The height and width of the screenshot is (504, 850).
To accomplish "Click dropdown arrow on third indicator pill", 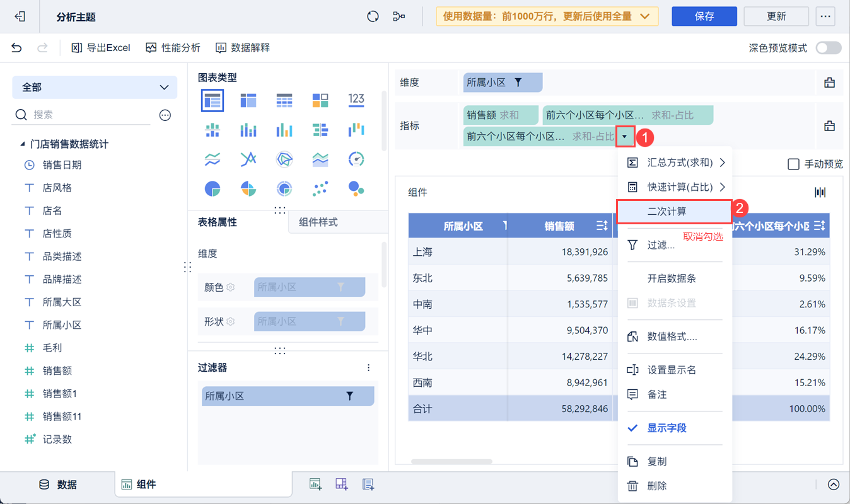I will coord(625,136).
